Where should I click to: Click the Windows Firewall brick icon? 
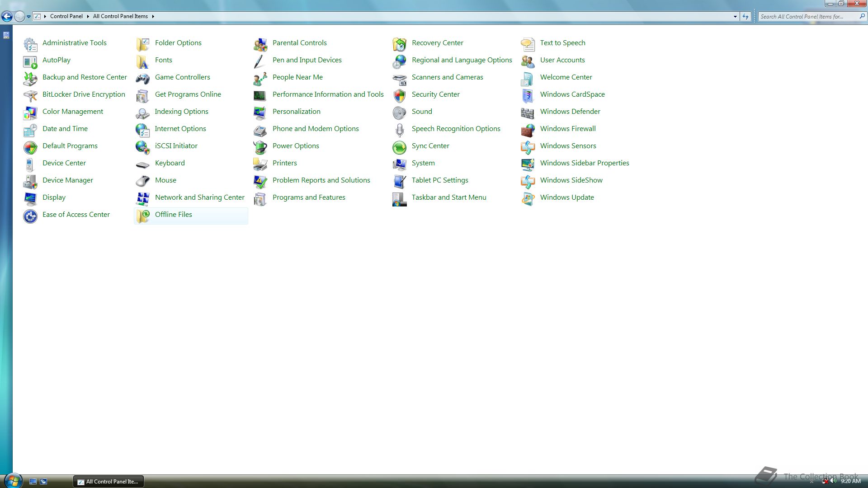pos(528,130)
